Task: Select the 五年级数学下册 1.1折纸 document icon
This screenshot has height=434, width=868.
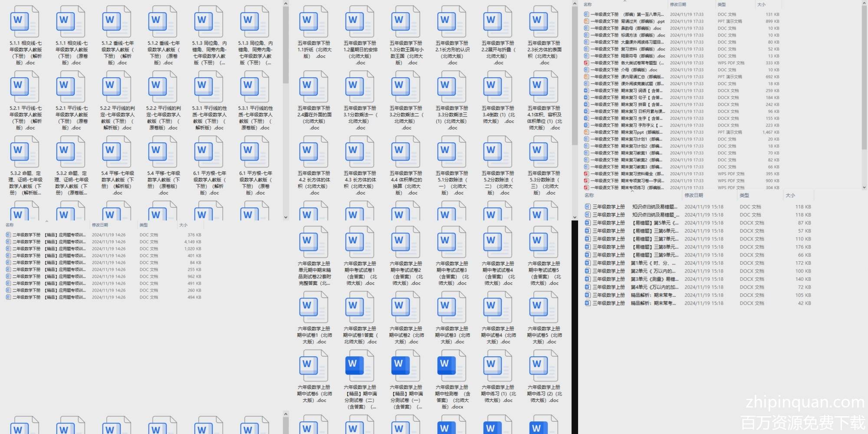Action: [314, 22]
